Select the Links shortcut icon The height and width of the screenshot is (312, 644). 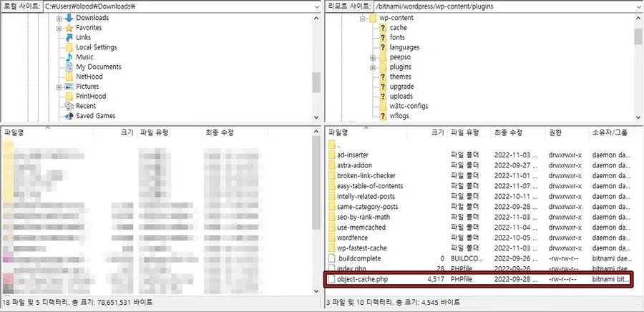pos(69,37)
